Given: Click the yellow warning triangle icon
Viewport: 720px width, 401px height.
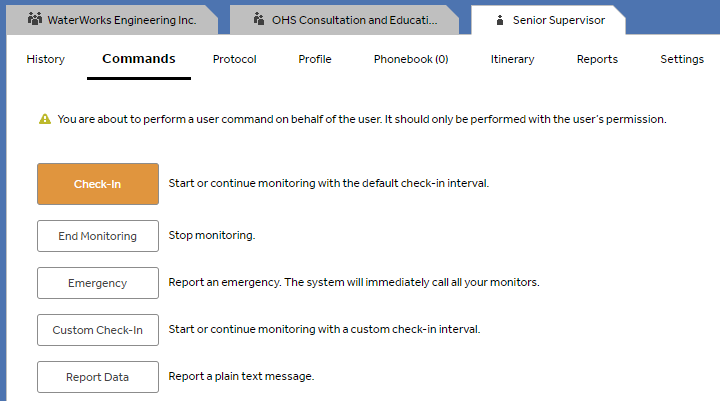Looking at the screenshot, I should point(45,120).
